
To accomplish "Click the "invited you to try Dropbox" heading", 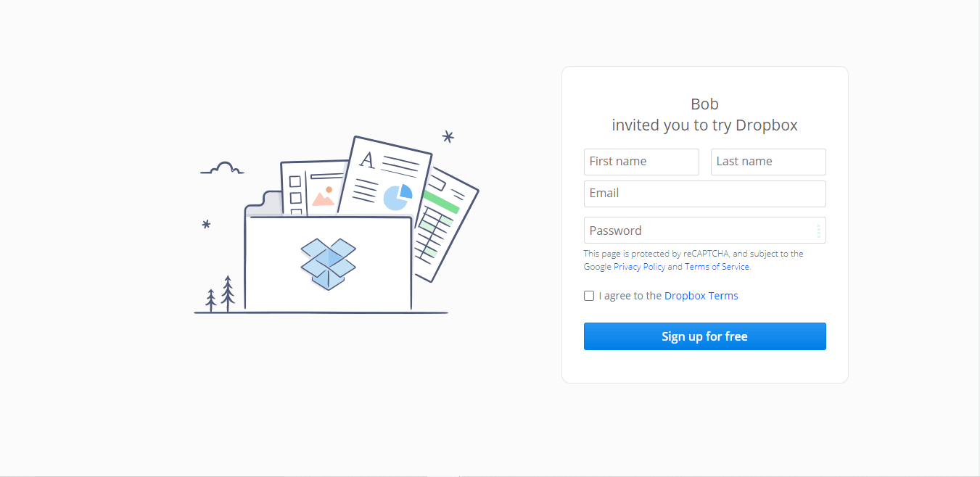I will tap(704, 125).
